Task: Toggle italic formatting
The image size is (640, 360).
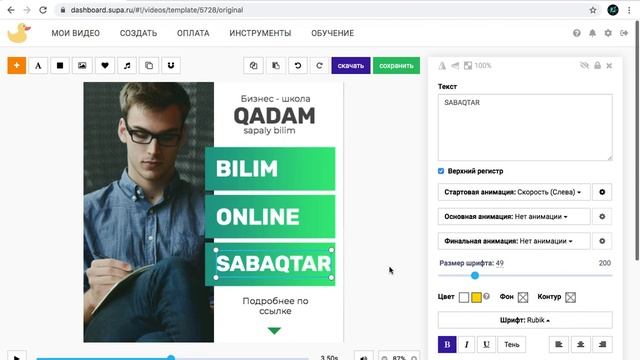Action: coord(467,344)
